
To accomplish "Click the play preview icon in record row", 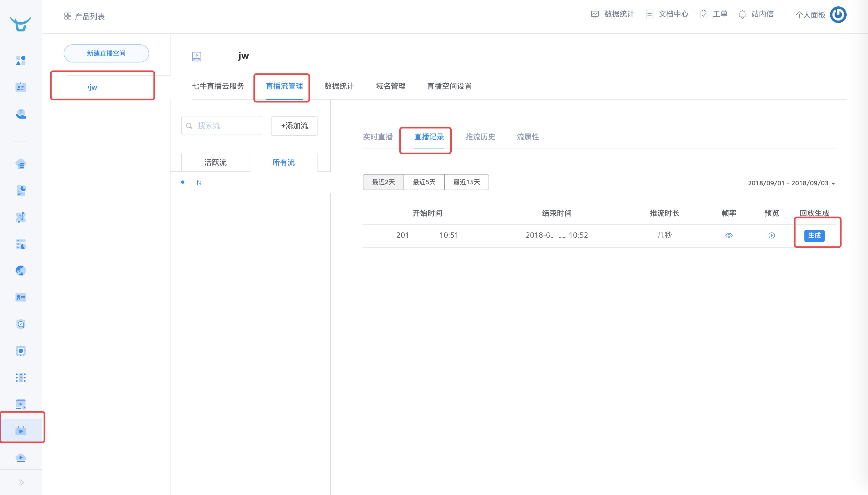I will 771,235.
